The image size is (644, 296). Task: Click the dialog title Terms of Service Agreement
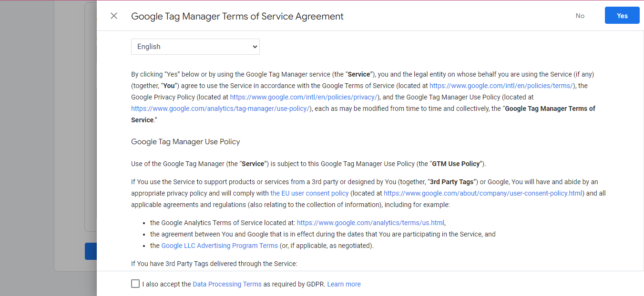pyautogui.click(x=237, y=16)
